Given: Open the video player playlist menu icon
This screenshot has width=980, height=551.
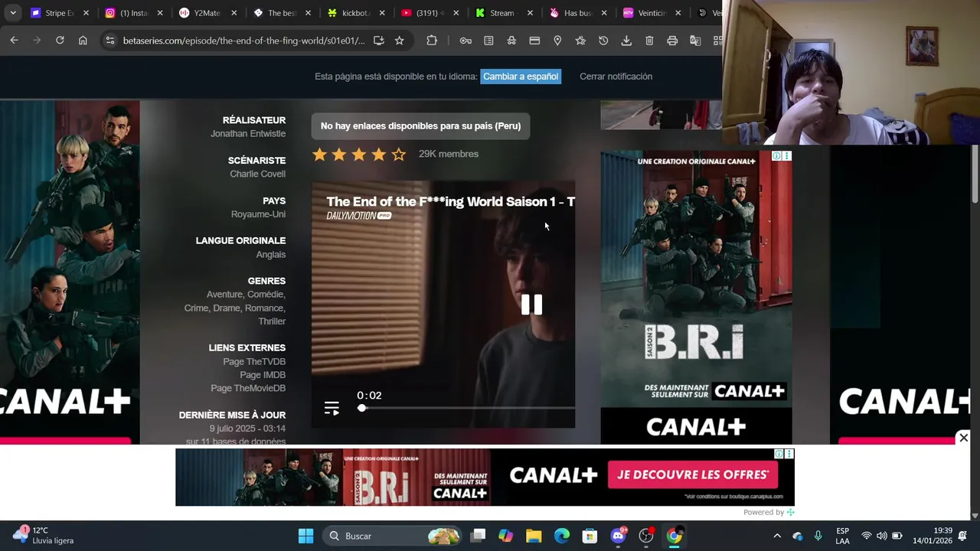Looking at the screenshot, I should point(332,409).
